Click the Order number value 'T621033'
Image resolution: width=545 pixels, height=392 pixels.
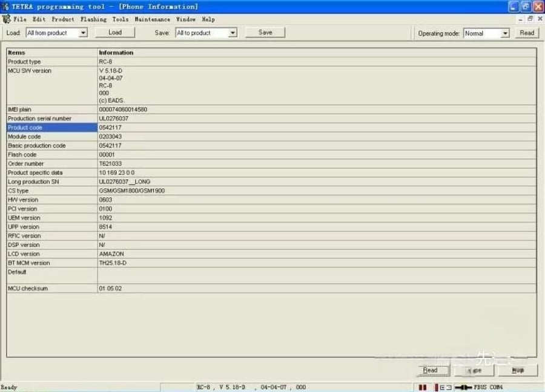pyautogui.click(x=110, y=164)
